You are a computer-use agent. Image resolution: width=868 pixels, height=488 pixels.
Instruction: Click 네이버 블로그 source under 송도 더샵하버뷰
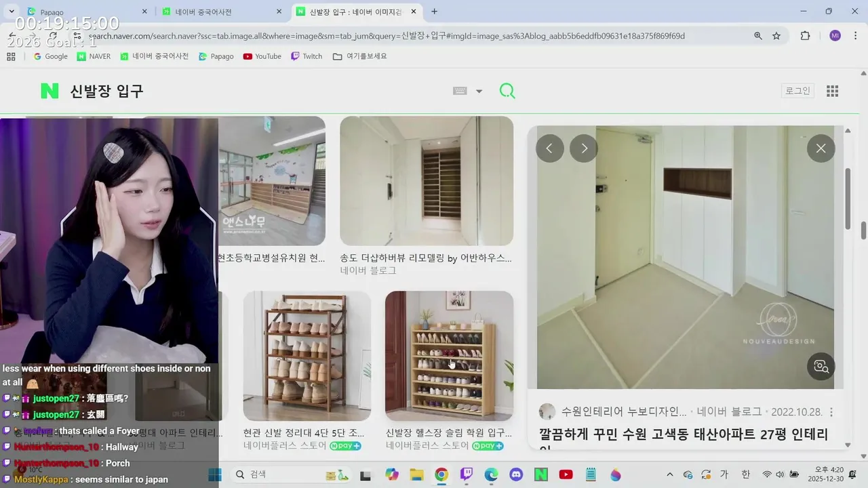[368, 270]
